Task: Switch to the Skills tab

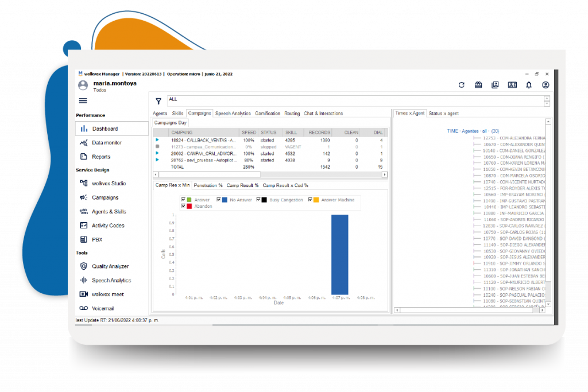Action: 177,113
